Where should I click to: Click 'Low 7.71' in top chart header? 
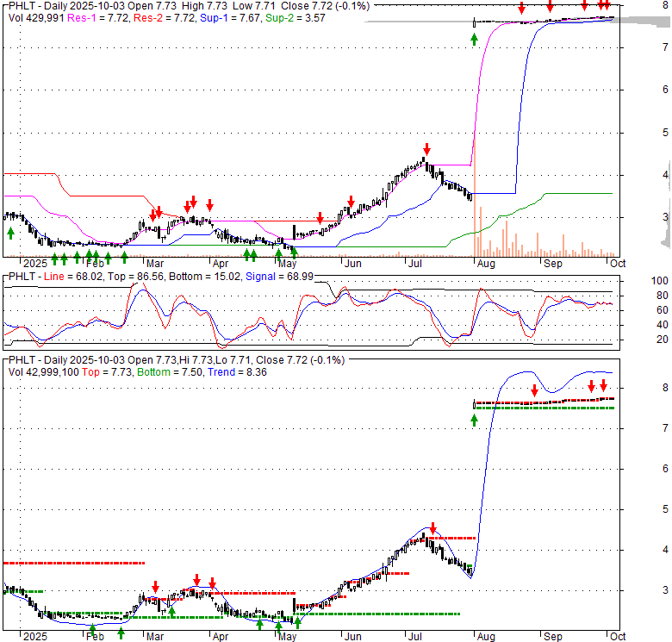point(254,6)
